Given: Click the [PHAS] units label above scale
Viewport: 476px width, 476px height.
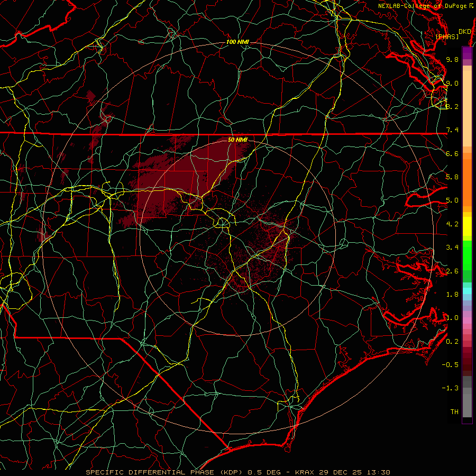Looking at the screenshot, I should [447, 37].
